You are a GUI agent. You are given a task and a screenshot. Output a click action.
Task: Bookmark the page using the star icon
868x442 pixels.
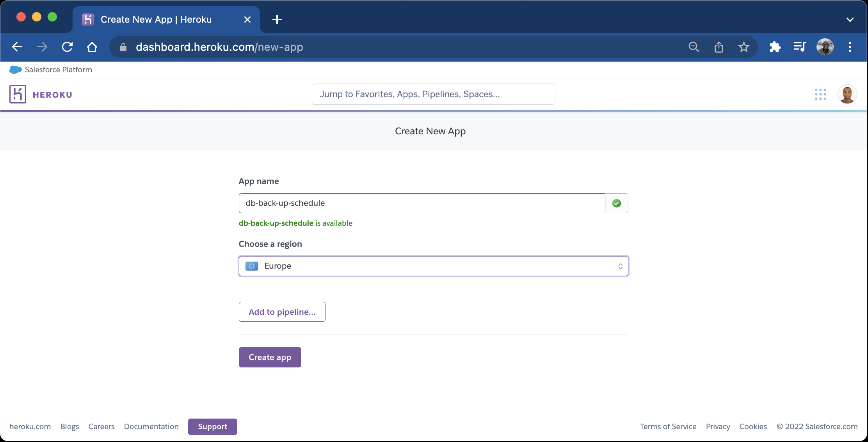[743, 46]
